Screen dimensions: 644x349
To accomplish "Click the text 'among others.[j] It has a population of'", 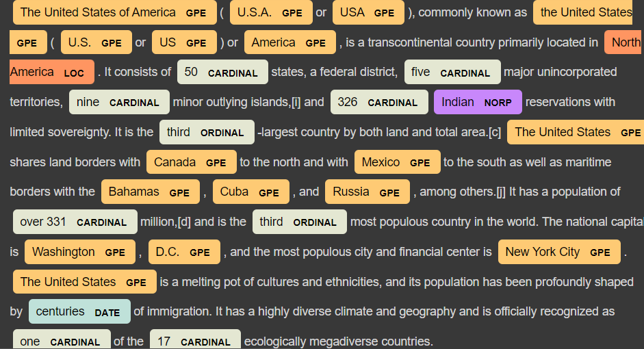I will pos(520,192).
